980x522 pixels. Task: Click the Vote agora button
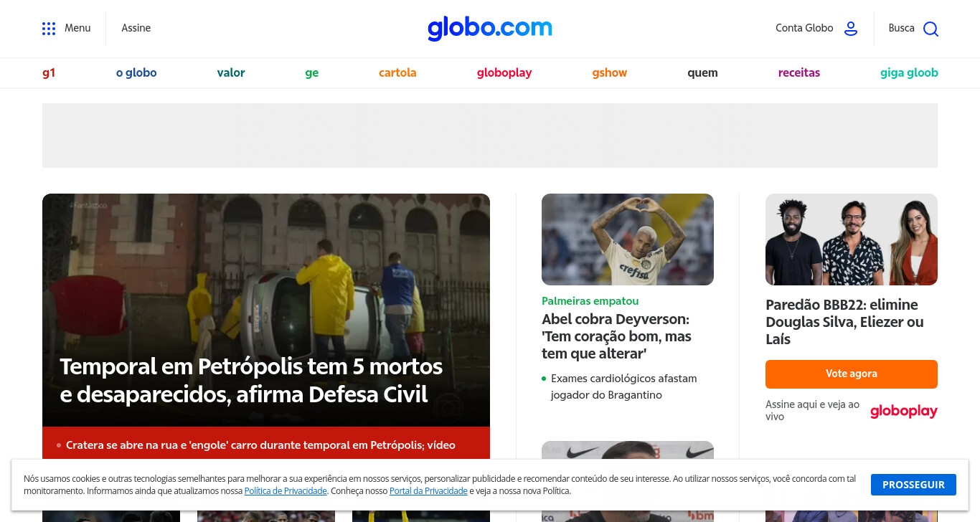(852, 374)
